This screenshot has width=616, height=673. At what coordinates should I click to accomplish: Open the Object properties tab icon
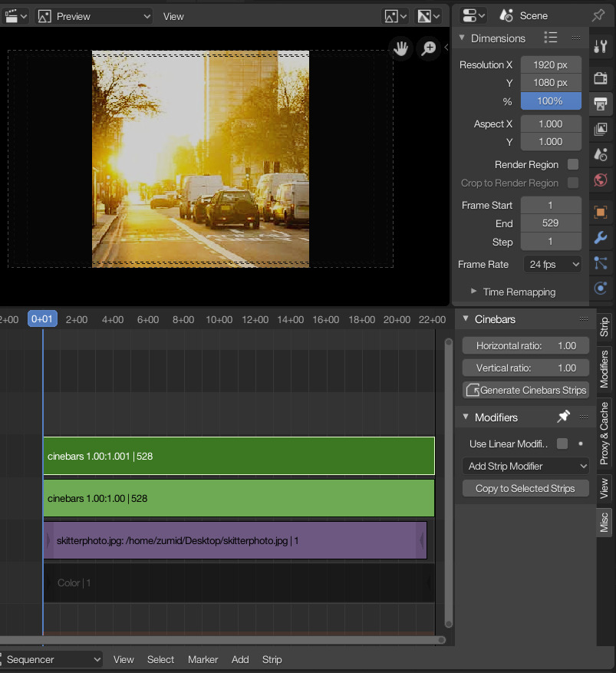coord(601,212)
